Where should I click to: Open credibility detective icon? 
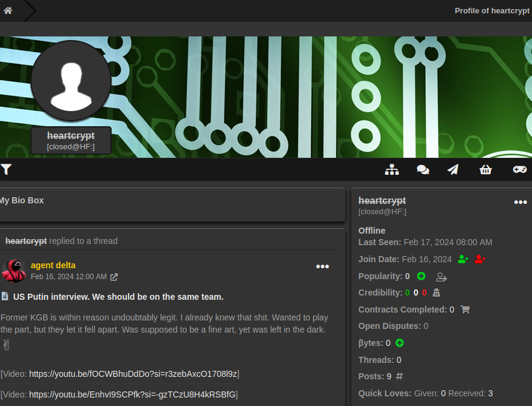[436, 293]
